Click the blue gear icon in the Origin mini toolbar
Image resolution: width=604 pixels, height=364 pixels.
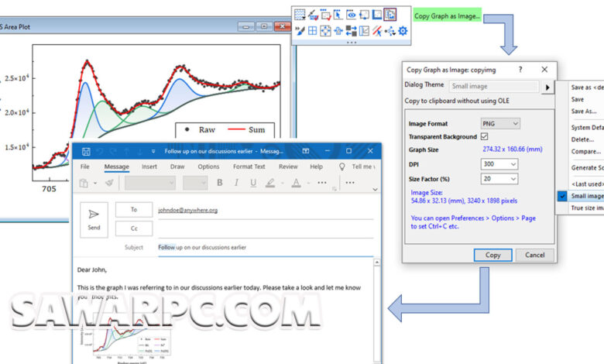(x=403, y=31)
